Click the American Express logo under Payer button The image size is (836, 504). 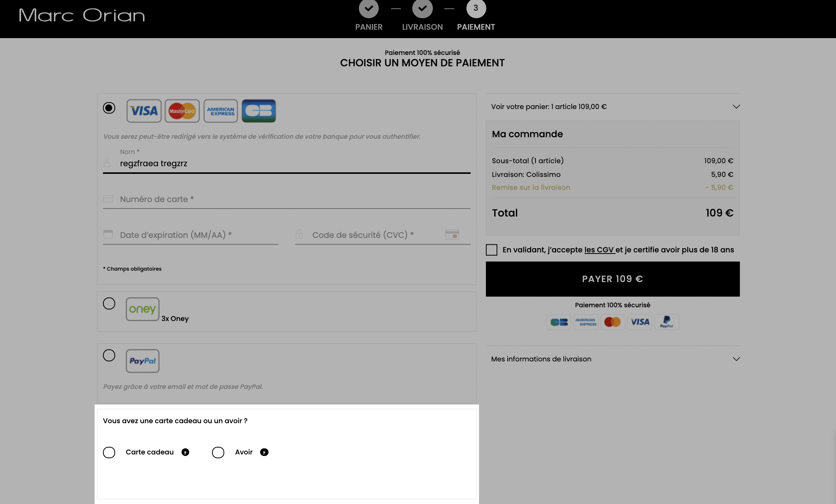[586, 322]
